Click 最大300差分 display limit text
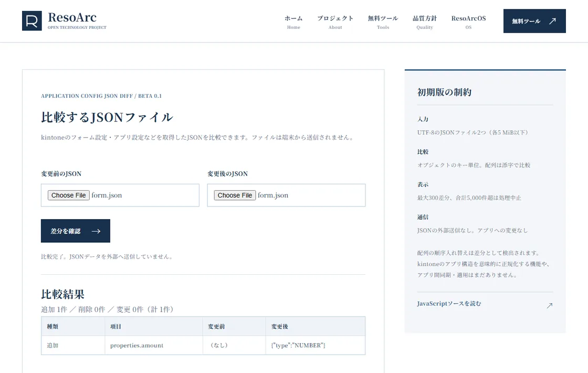 469,198
